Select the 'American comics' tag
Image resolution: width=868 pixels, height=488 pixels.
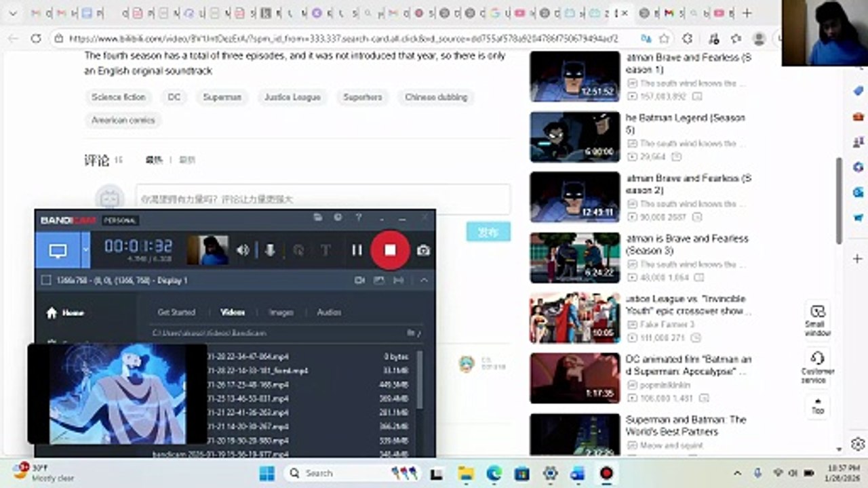point(123,120)
